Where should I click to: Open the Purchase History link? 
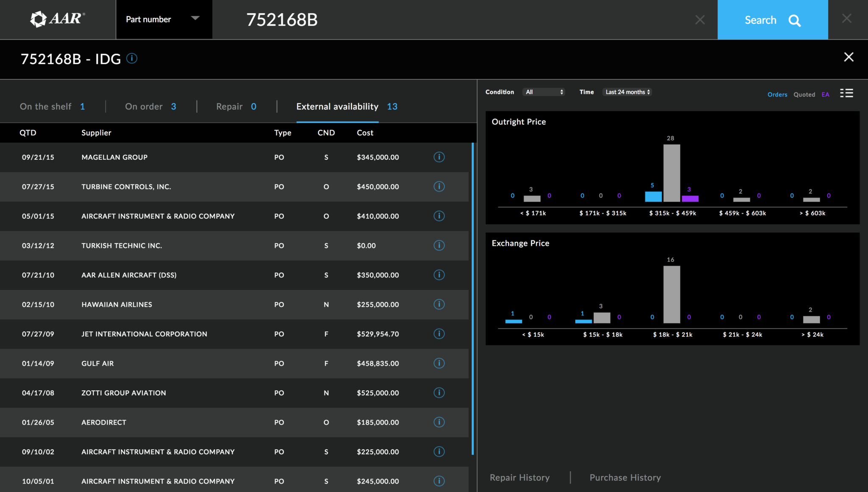pyautogui.click(x=625, y=478)
